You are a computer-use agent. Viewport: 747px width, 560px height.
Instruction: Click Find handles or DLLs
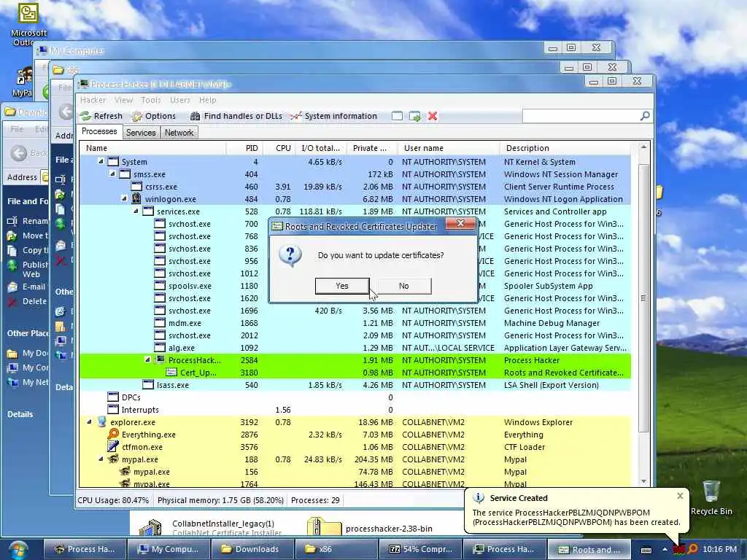coord(236,116)
